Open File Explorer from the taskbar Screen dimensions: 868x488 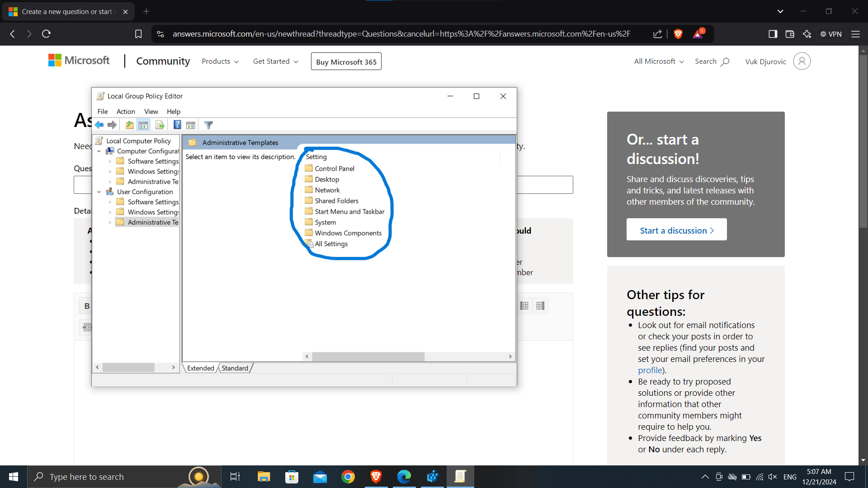(264, 477)
